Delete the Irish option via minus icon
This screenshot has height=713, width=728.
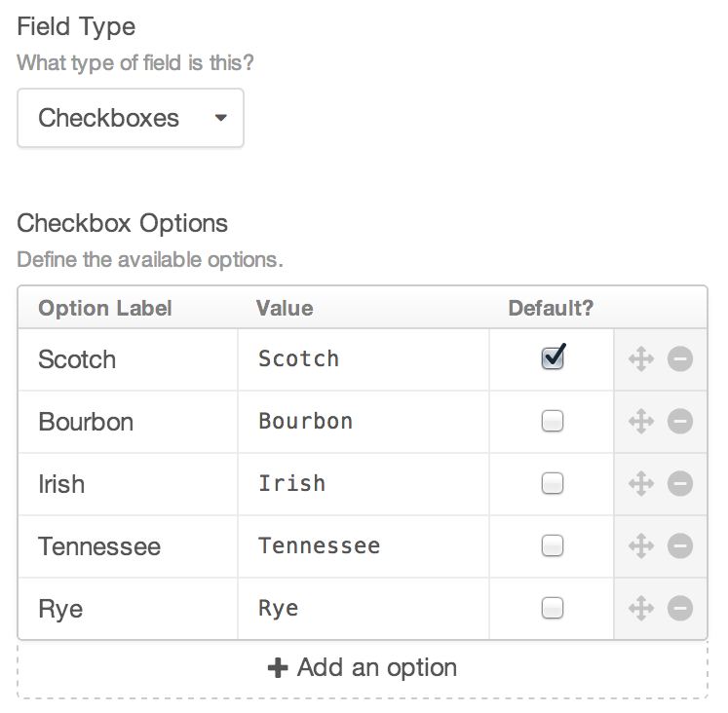point(680,484)
